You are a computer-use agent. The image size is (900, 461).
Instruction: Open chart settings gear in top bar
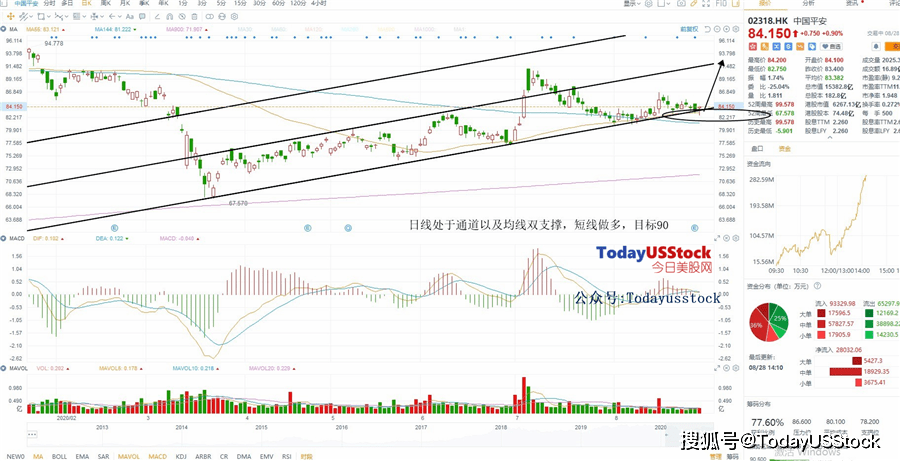pyautogui.click(x=649, y=3)
